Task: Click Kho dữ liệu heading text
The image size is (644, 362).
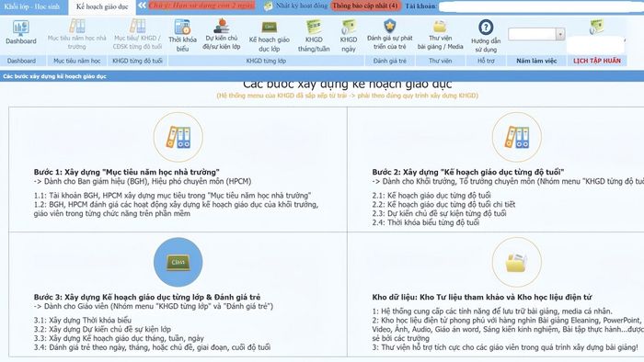Action: click(482, 297)
